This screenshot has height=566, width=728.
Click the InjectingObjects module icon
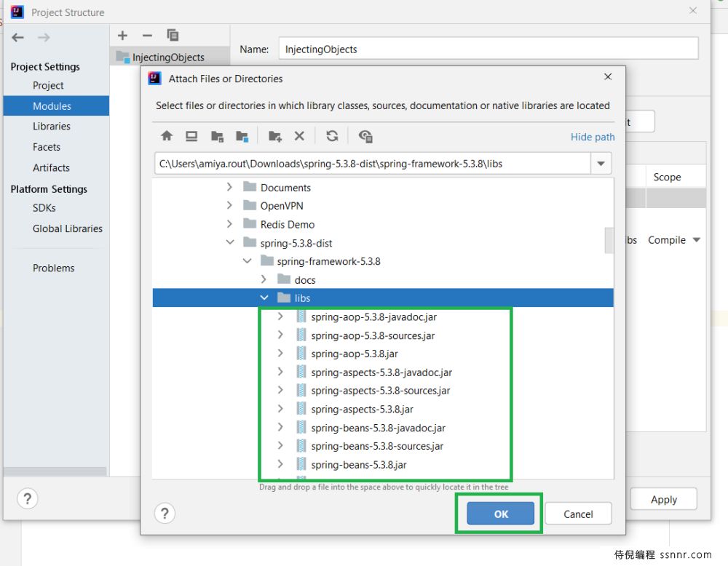click(x=122, y=57)
